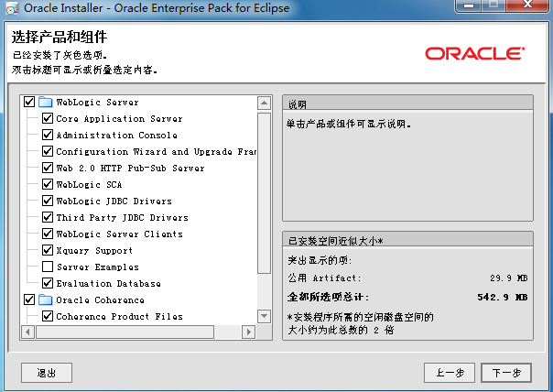Select WebLogic Server Clients label

[120, 234]
